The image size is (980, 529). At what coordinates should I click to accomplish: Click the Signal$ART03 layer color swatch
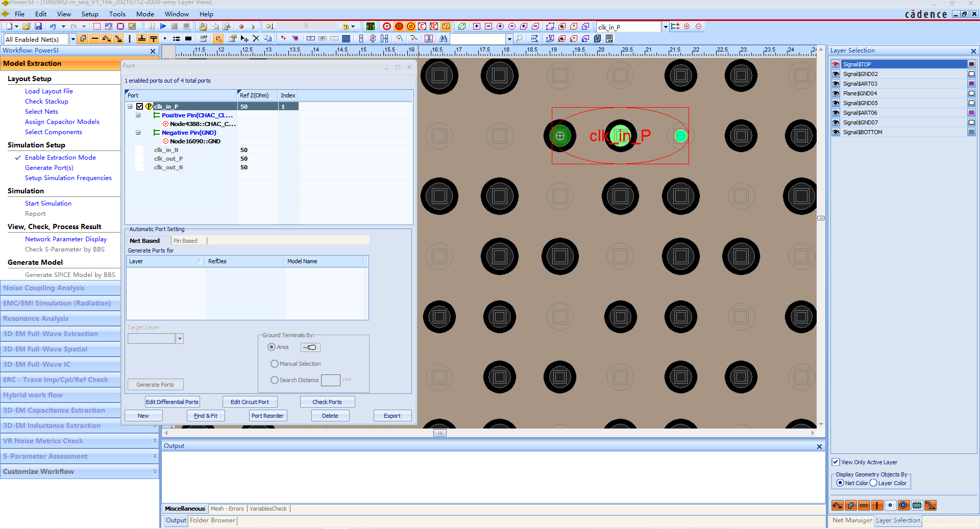pos(971,84)
